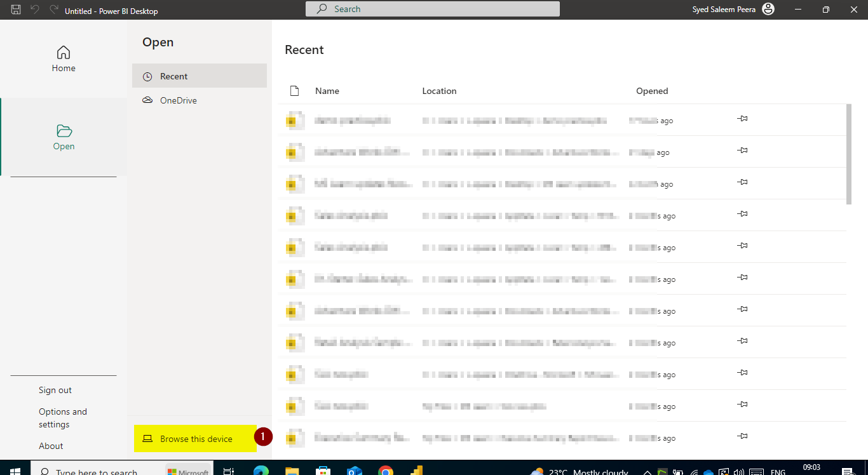The height and width of the screenshot is (475, 868).
Task: Go to the Home section
Action: [x=64, y=59]
